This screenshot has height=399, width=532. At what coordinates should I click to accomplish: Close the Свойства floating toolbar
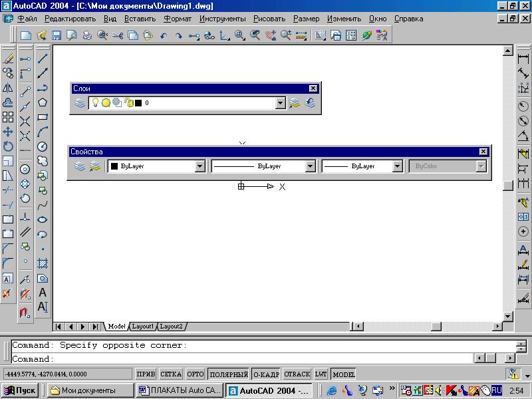tap(483, 152)
